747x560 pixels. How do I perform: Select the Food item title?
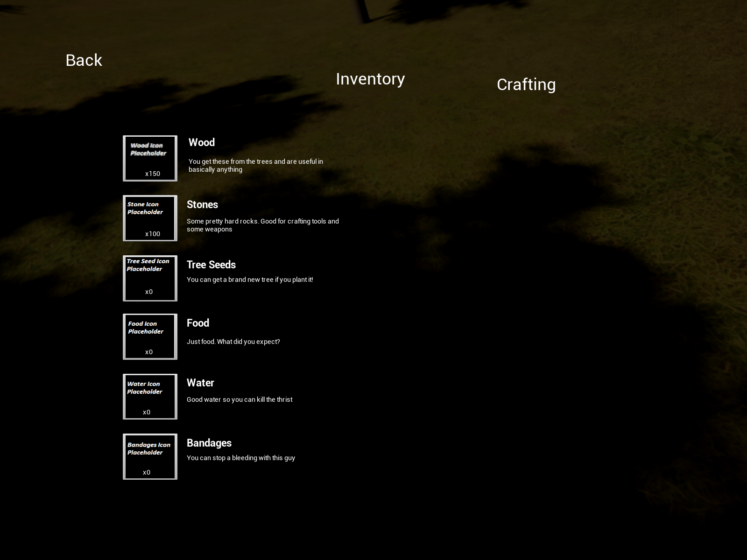198,323
